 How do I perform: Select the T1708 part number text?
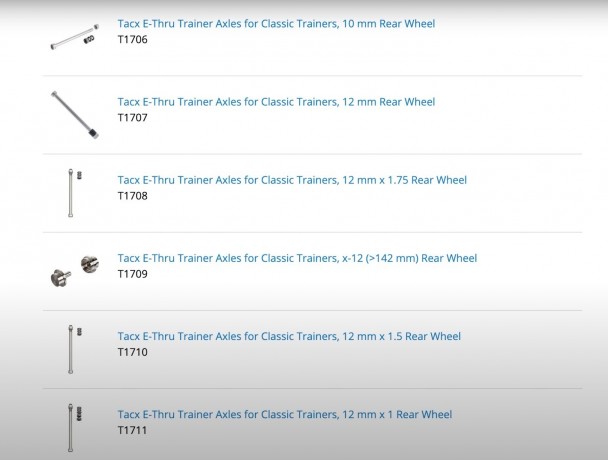pyautogui.click(x=132, y=195)
